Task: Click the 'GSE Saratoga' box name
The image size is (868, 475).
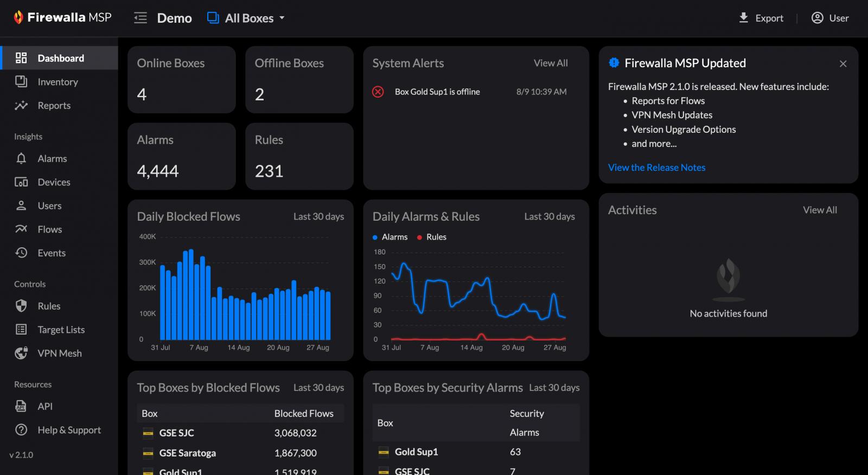Action: [188, 453]
